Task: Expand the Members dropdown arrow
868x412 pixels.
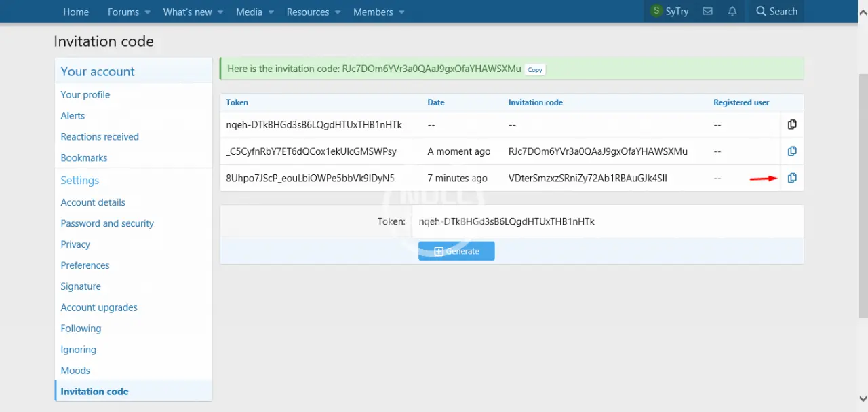Action: pyautogui.click(x=401, y=12)
